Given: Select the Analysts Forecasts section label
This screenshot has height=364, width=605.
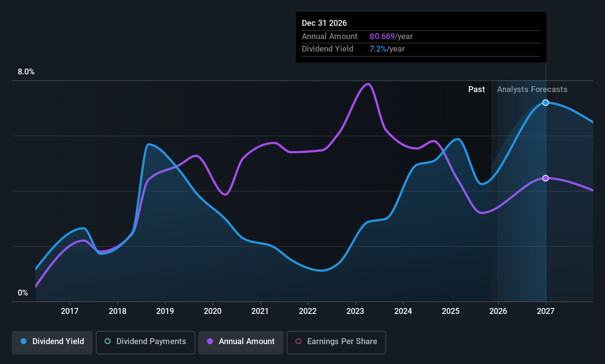Looking at the screenshot, I should [x=532, y=89].
